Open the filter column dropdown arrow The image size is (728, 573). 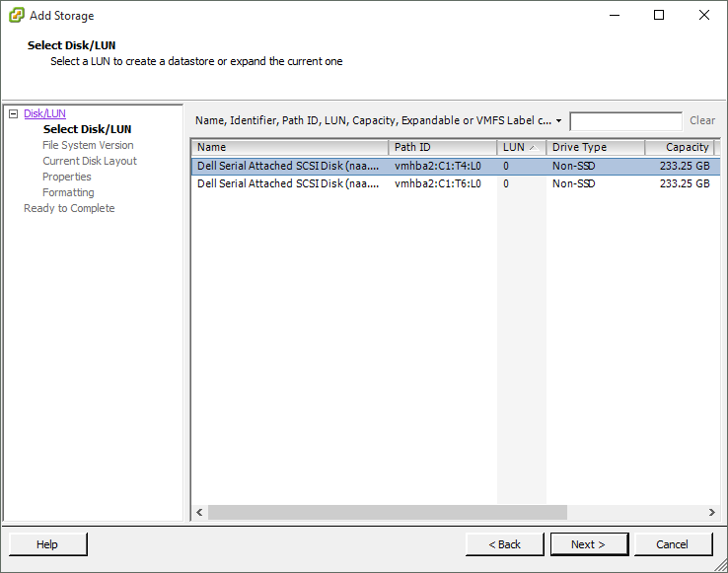(x=559, y=121)
